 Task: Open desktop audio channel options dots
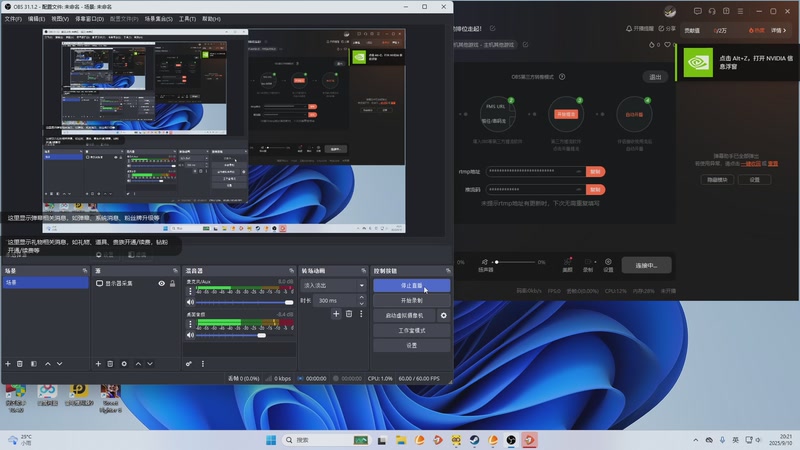pos(190,324)
